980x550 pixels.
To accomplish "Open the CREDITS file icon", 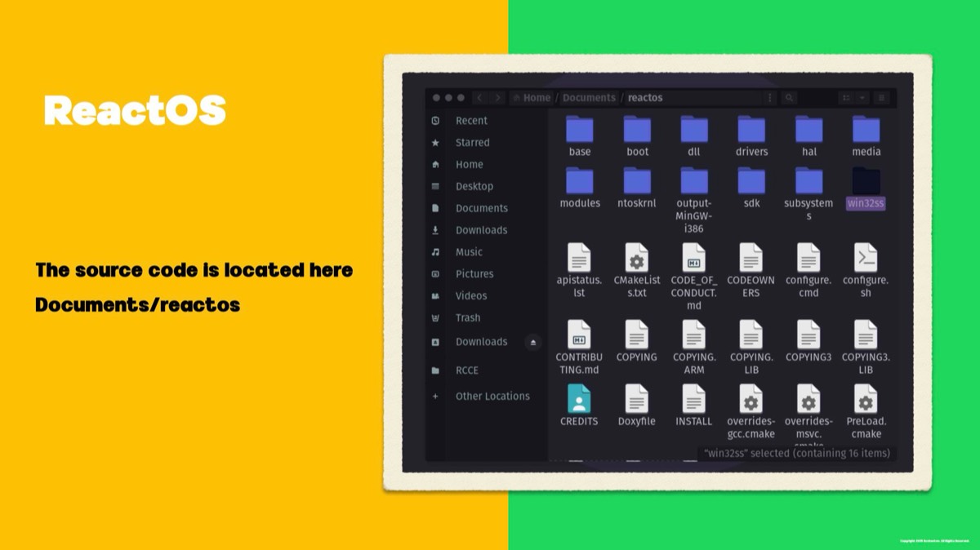I will (x=579, y=400).
